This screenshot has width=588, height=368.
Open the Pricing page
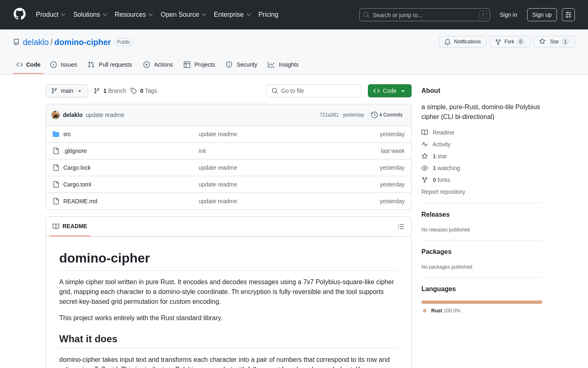(268, 15)
